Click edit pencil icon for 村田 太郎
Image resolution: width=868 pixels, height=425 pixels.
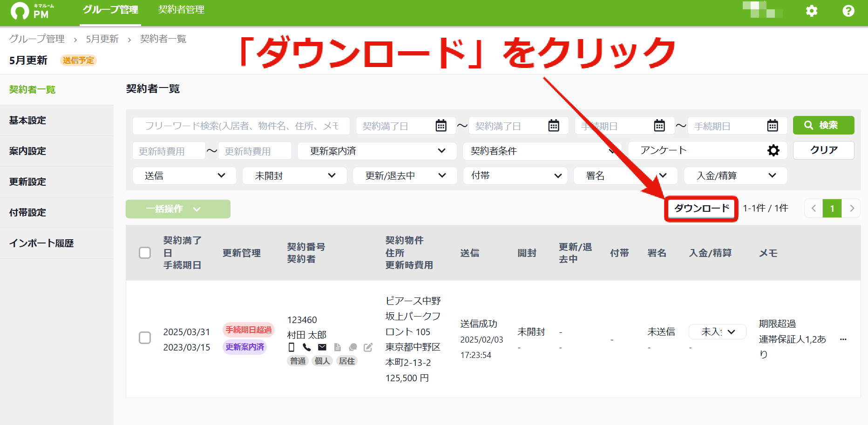(368, 347)
